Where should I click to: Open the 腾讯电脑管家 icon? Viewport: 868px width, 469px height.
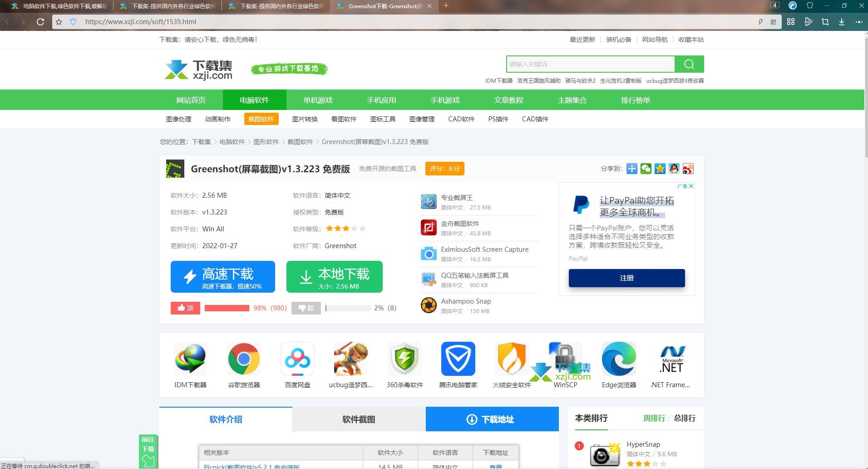(458, 359)
